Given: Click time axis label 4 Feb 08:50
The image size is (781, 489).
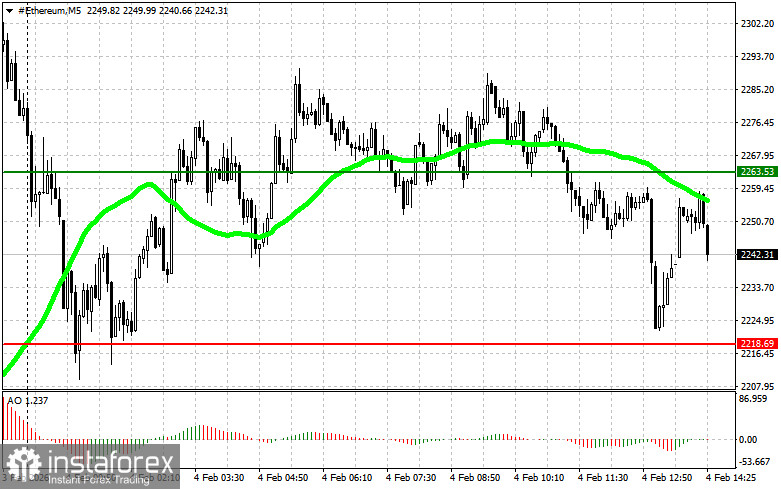Looking at the screenshot, I should pyautogui.click(x=475, y=478).
